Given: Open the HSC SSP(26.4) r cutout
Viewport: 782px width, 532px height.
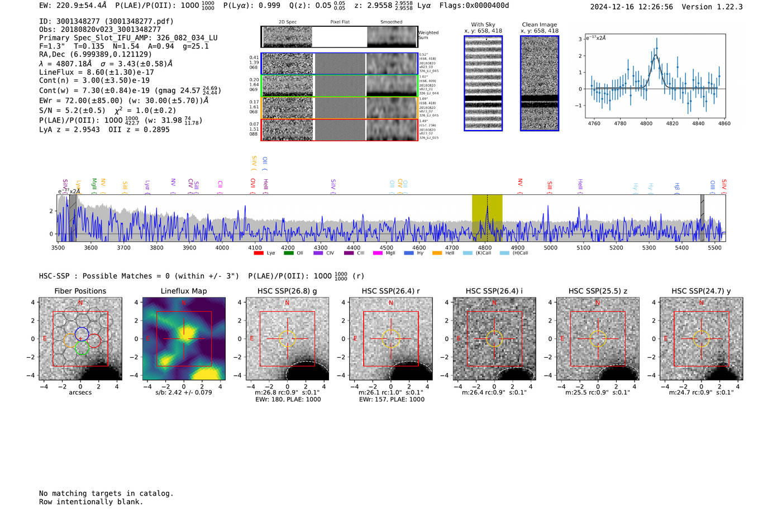Looking at the screenshot, I should point(391,339).
